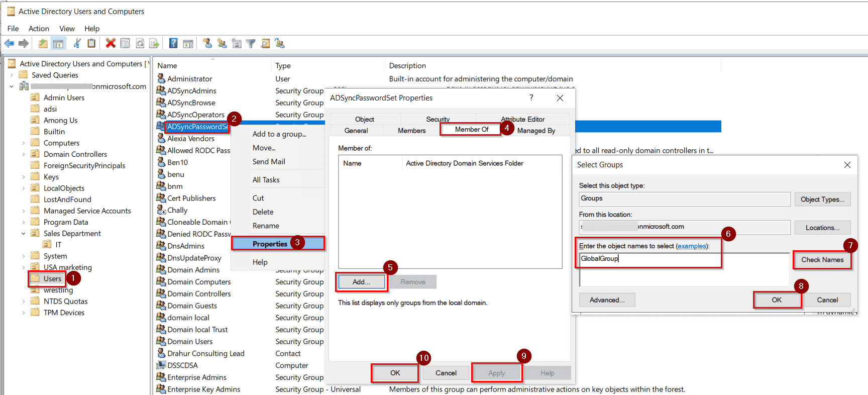Click the domain server icon in tree
This screenshot has width=868, height=395.
pos(24,86)
